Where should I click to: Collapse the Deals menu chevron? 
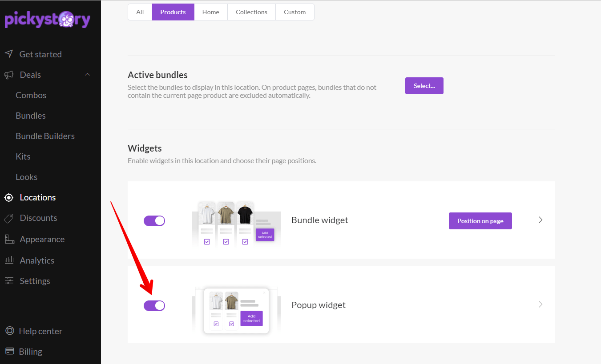point(88,75)
